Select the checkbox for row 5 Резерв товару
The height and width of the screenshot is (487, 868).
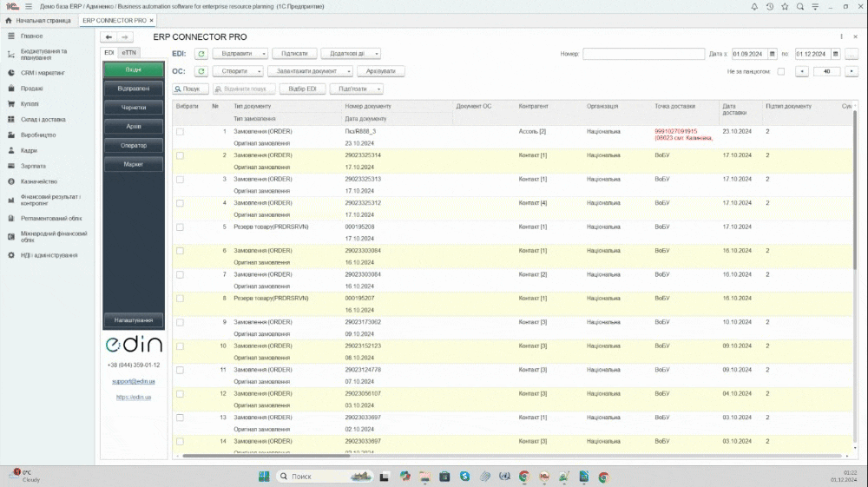[180, 227]
